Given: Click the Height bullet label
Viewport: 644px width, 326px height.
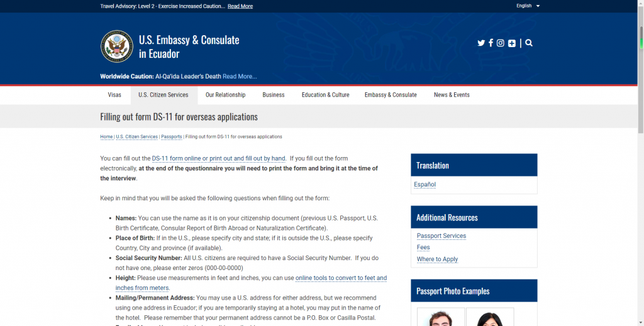Looking at the screenshot, I should tap(125, 278).
